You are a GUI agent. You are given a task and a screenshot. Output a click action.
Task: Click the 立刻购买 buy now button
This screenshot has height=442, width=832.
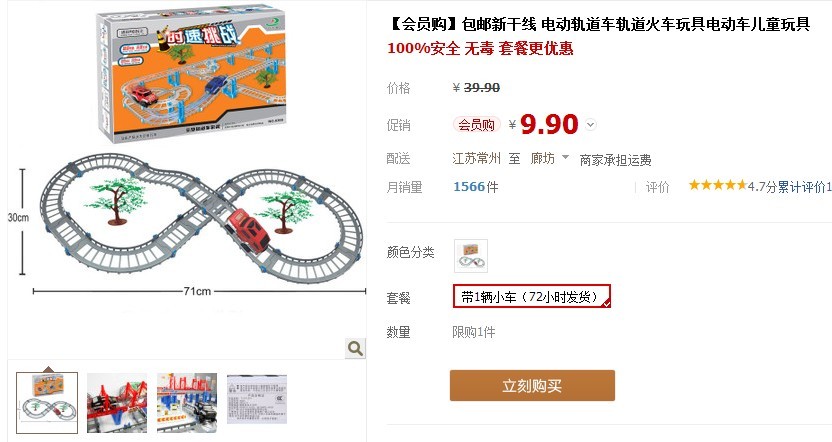click(x=532, y=385)
